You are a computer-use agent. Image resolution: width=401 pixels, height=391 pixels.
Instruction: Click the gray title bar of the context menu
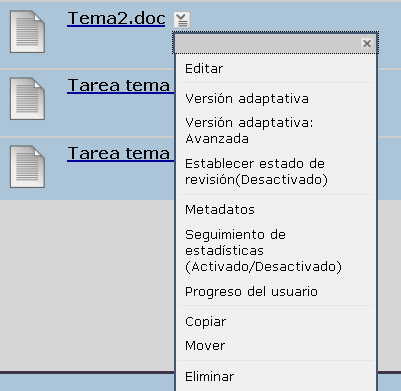(x=267, y=43)
